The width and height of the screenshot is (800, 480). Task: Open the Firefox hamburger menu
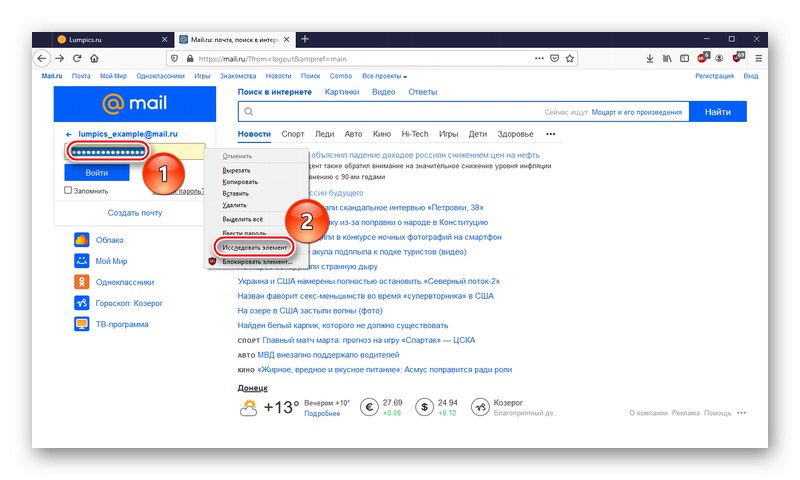point(759,59)
